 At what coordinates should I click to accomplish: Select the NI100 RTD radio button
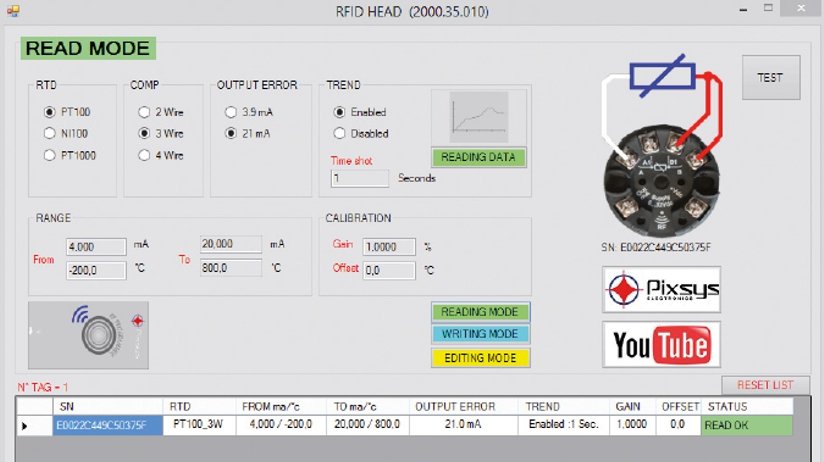point(48,133)
